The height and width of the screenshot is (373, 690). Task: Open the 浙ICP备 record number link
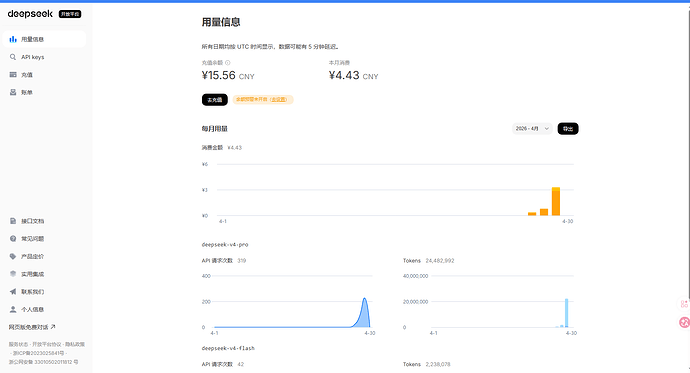click(38, 353)
